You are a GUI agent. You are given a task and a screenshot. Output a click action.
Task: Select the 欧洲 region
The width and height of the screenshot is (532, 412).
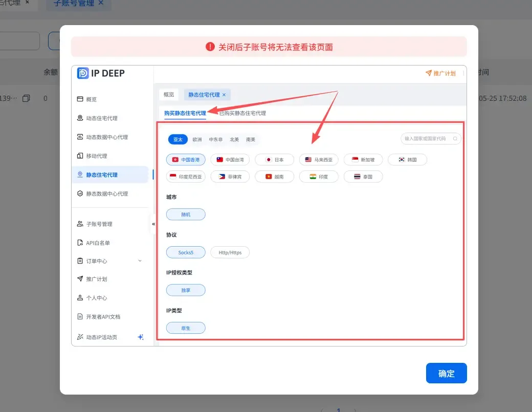point(197,140)
